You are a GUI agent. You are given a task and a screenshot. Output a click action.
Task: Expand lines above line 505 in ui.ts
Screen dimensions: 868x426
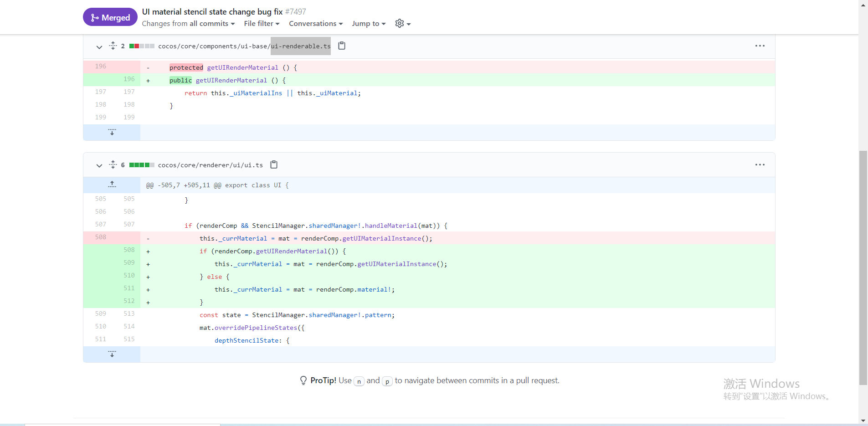(112, 185)
